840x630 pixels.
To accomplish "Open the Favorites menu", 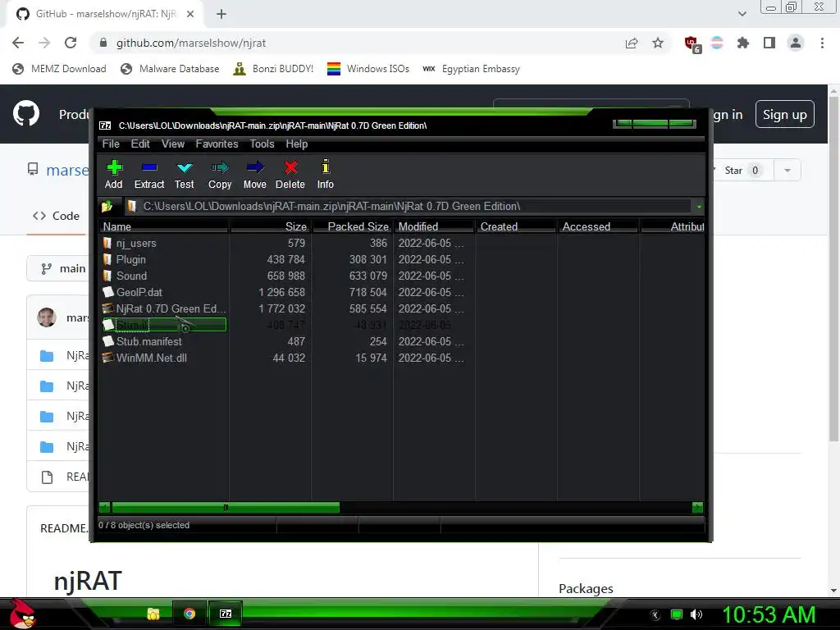I will coord(217,144).
